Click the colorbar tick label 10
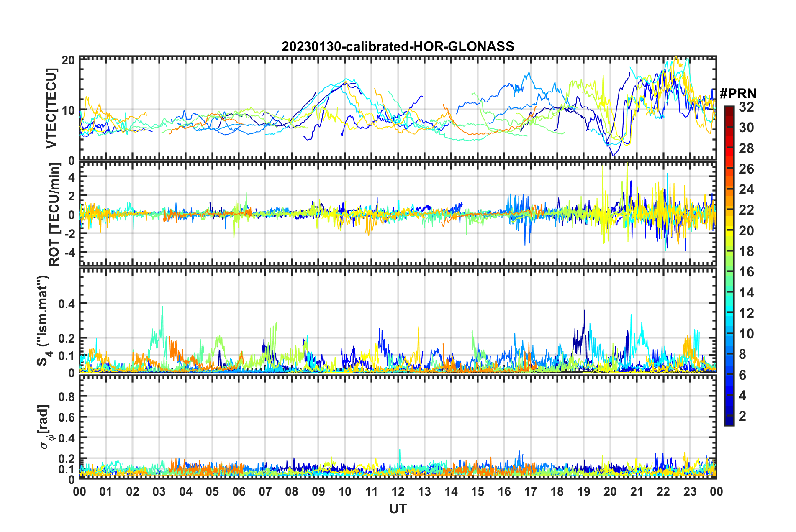 746,333
